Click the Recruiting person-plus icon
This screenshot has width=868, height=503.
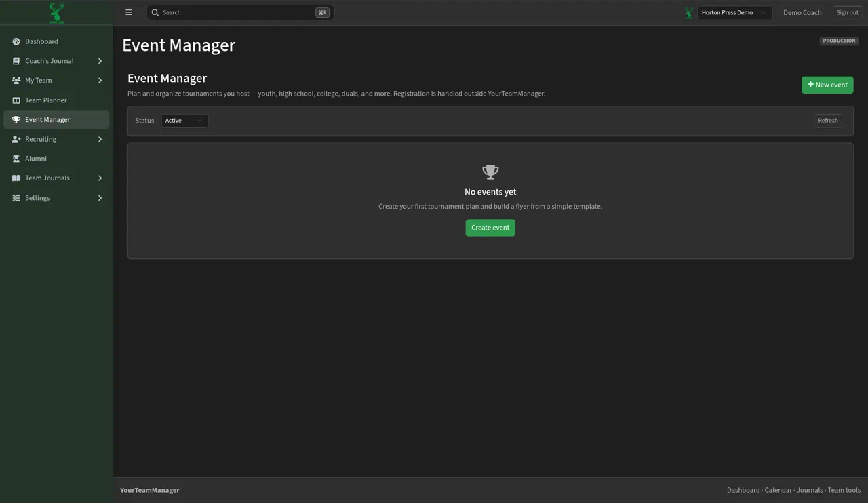(x=16, y=139)
